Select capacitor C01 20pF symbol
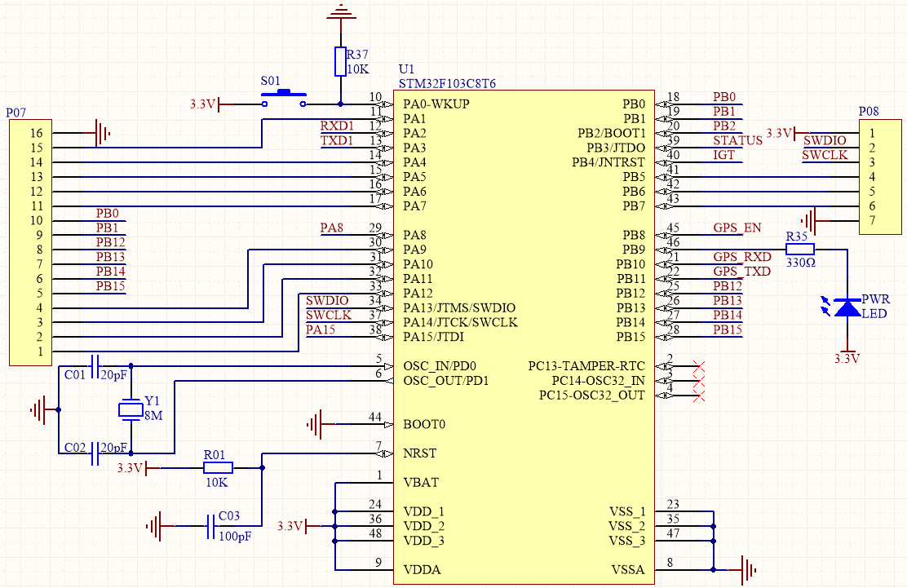The height and width of the screenshot is (588, 907). click(96, 366)
